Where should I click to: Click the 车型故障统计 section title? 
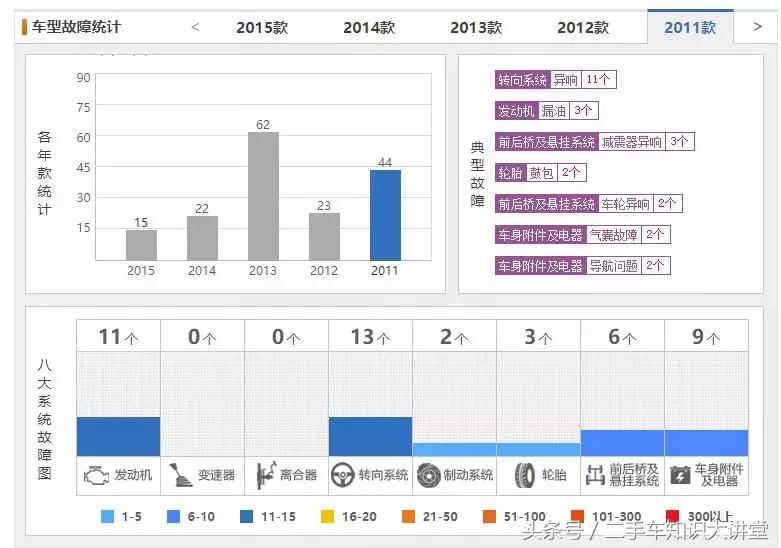click(77, 27)
